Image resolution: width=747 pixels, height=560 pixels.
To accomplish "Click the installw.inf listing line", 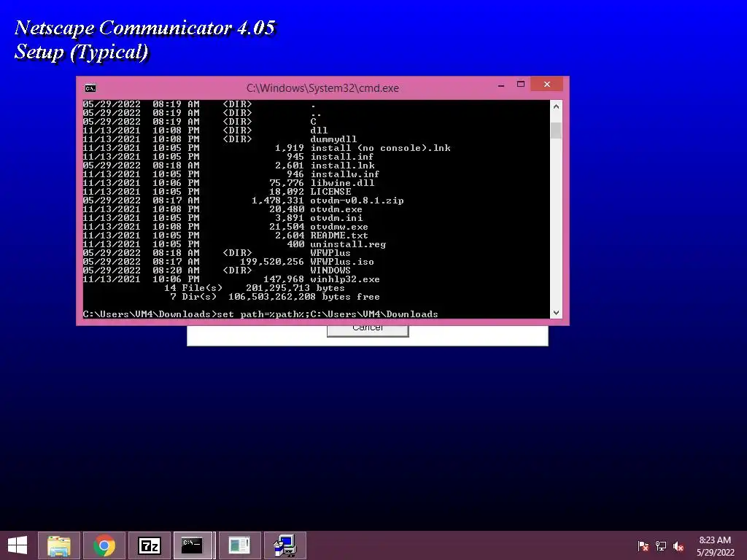I will click(x=231, y=174).
